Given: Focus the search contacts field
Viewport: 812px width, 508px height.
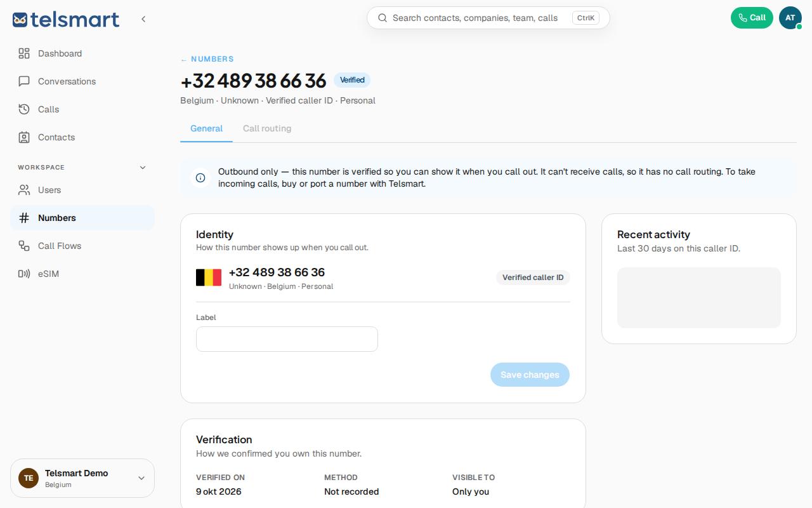Looking at the screenshot, I should pyautogui.click(x=488, y=18).
